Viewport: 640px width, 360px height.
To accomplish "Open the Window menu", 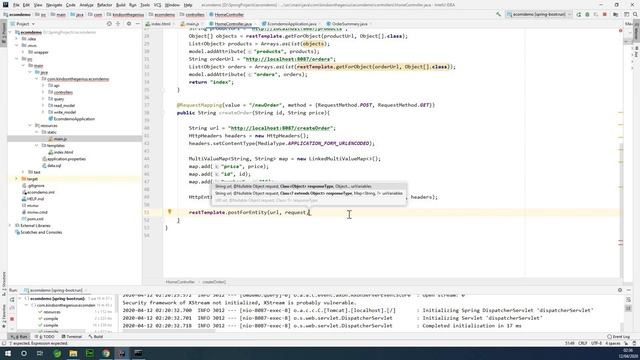I will point(172,5).
